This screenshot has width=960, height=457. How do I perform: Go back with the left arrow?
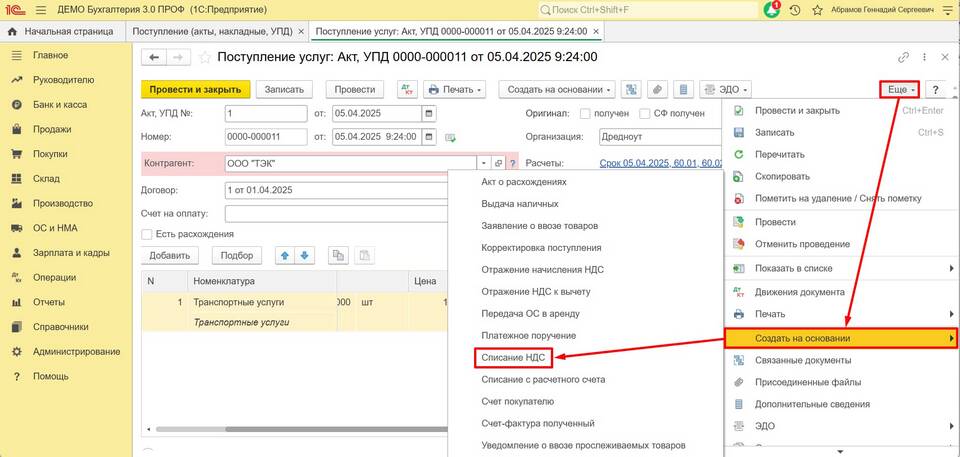[154, 58]
